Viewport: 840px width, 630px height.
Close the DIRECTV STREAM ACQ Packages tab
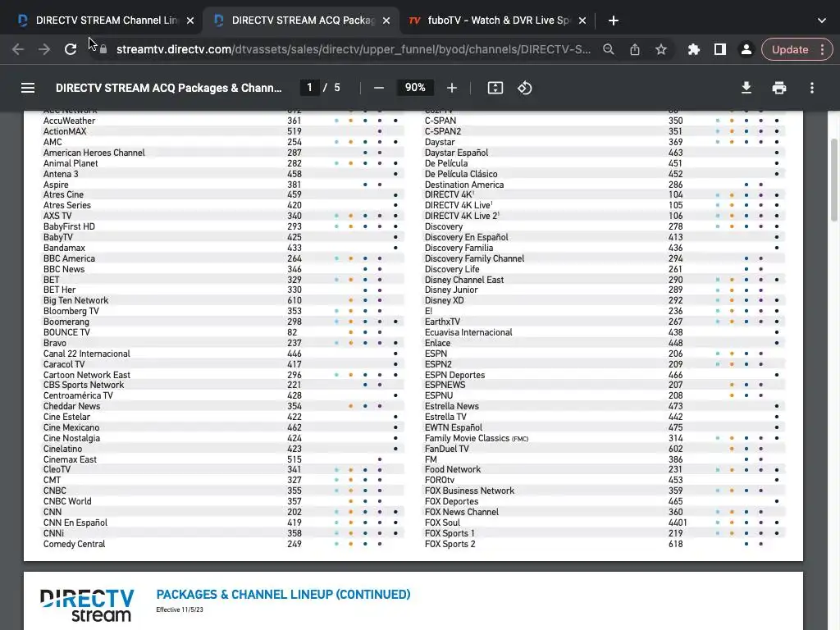coord(386,21)
